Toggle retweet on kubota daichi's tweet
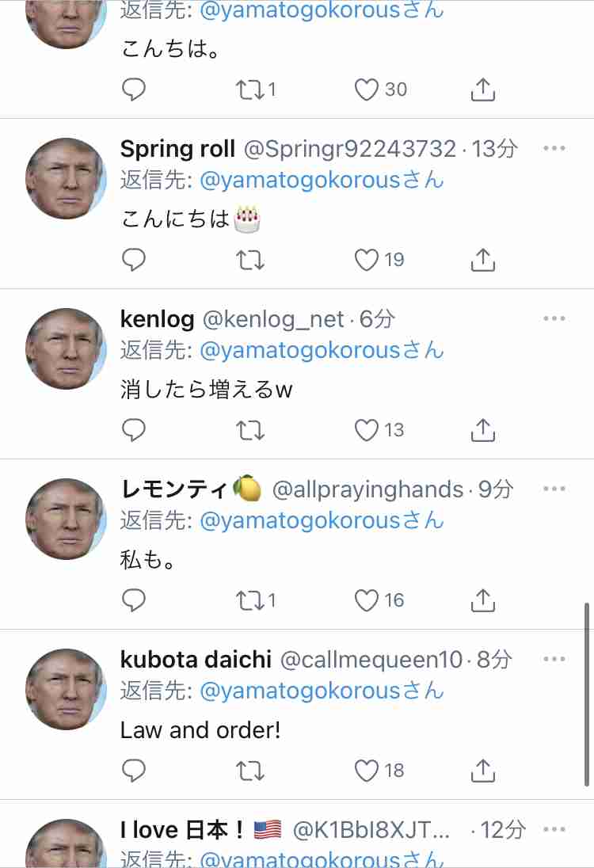 click(250, 770)
